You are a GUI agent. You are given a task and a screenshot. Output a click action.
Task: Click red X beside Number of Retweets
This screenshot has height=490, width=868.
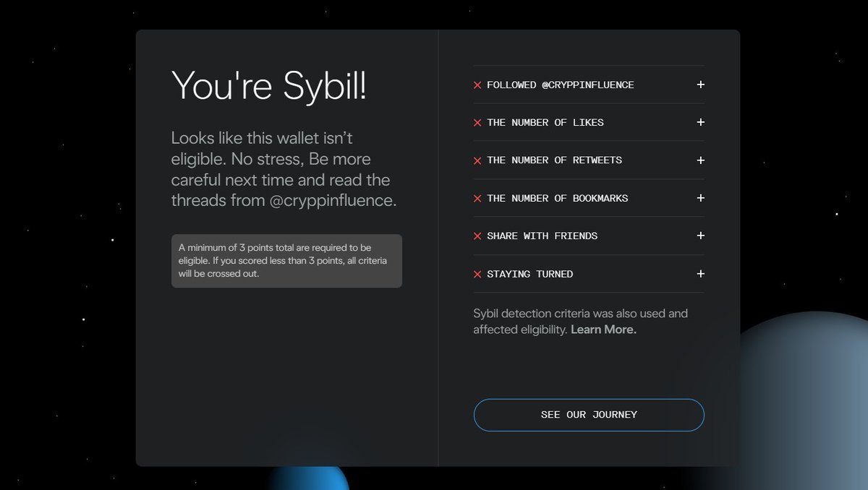pyautogui.click(x=477, y=160)
